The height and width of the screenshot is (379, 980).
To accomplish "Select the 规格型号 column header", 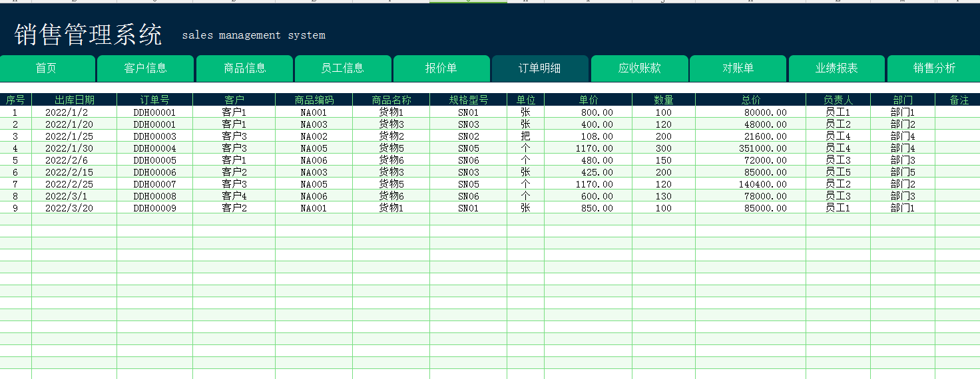I will point(468,100).
